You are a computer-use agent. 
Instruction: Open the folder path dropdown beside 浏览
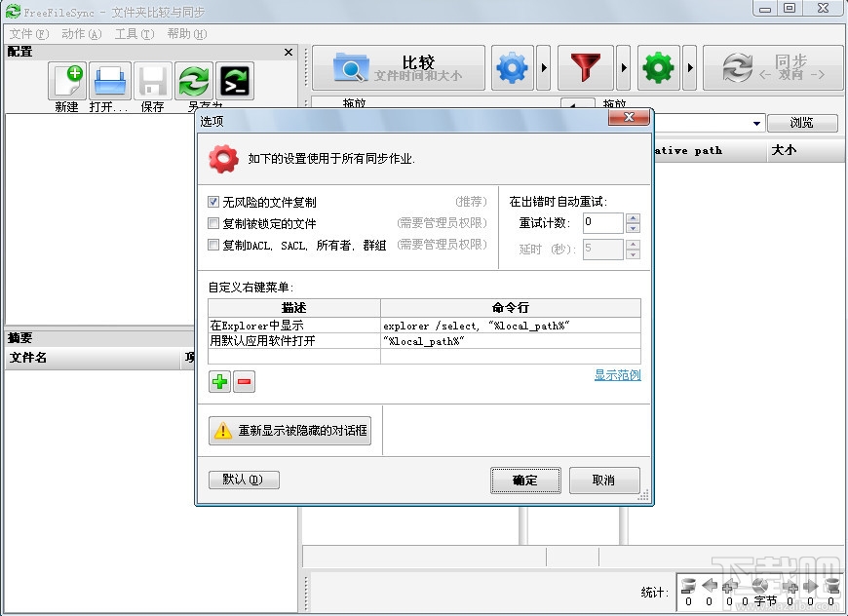coord(758,123)
